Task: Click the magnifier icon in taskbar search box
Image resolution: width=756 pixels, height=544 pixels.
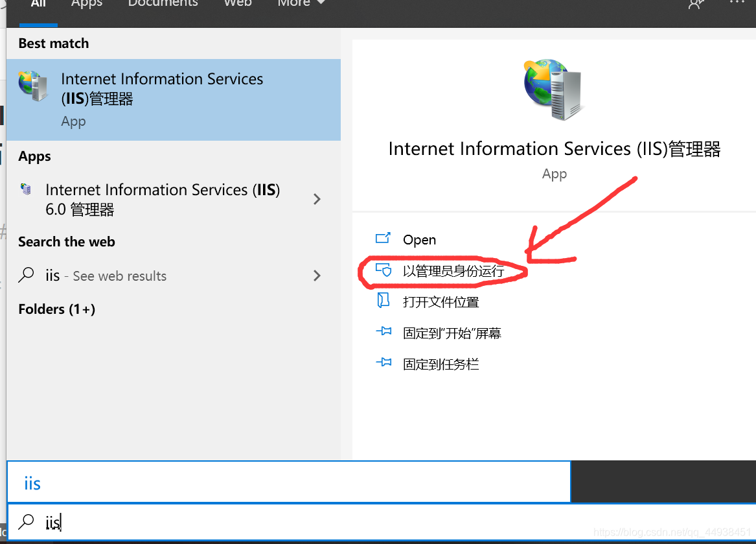Action: point(26,522)
